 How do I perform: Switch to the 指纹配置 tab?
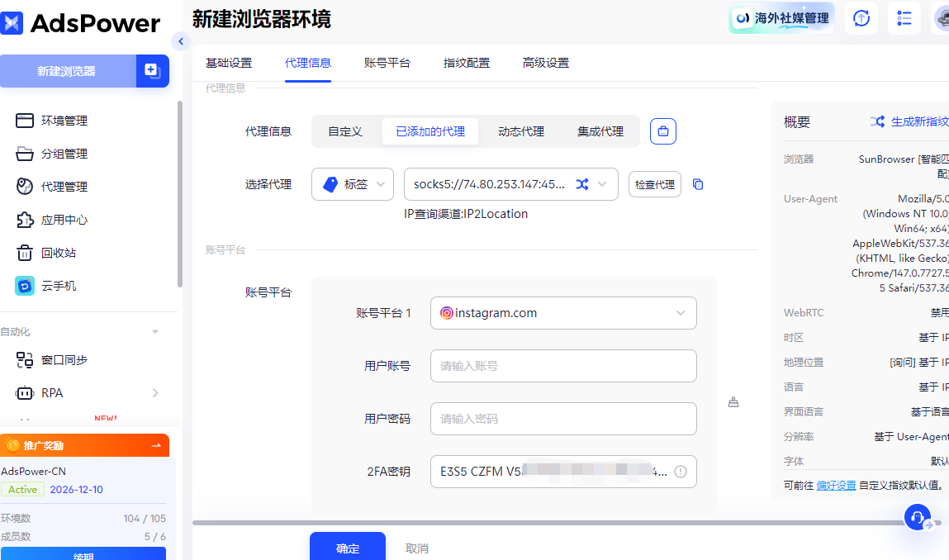click(x=467, y=63)
